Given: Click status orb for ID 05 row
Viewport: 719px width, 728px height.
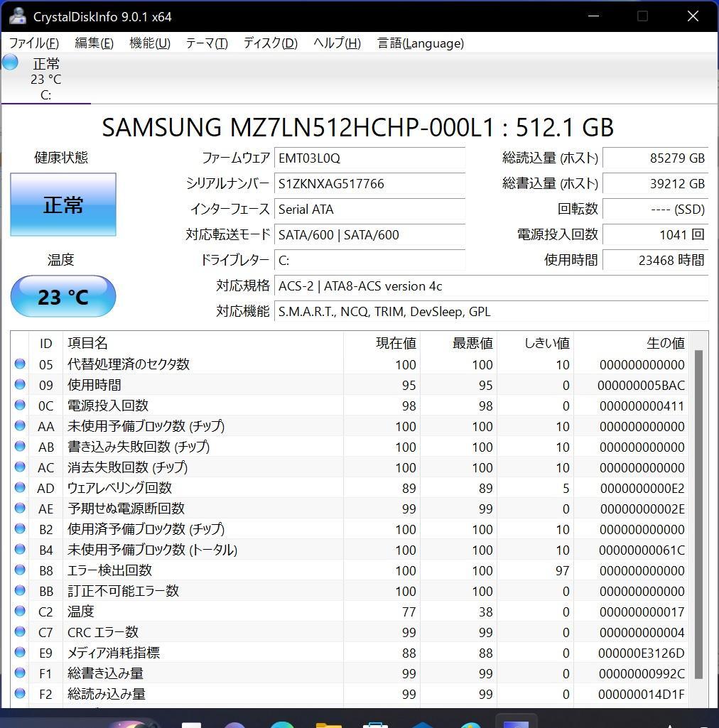Looking at the screenshot, I should [x=19, y=364].
